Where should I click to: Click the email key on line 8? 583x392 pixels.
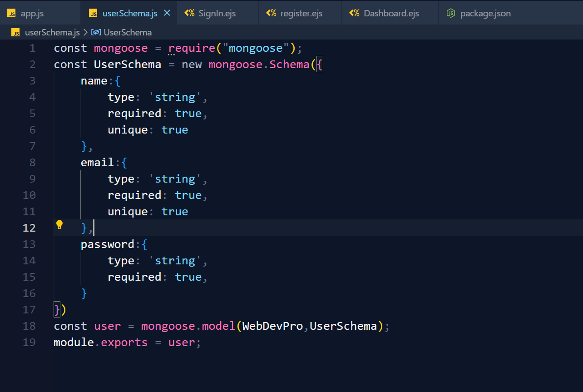pos(97,163)
